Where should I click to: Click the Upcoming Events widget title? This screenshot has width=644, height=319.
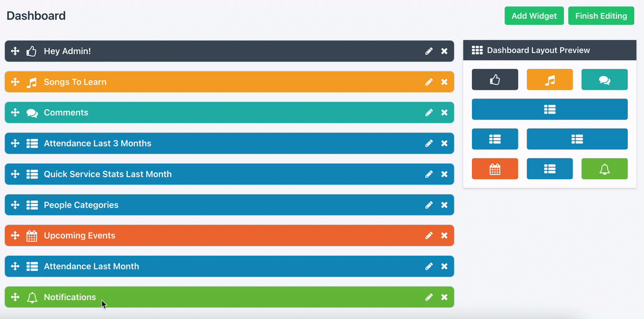80,236
